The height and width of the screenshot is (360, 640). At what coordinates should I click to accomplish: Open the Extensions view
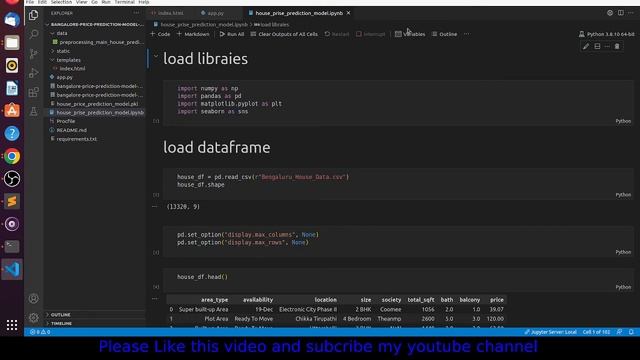[x=33, y=92]
